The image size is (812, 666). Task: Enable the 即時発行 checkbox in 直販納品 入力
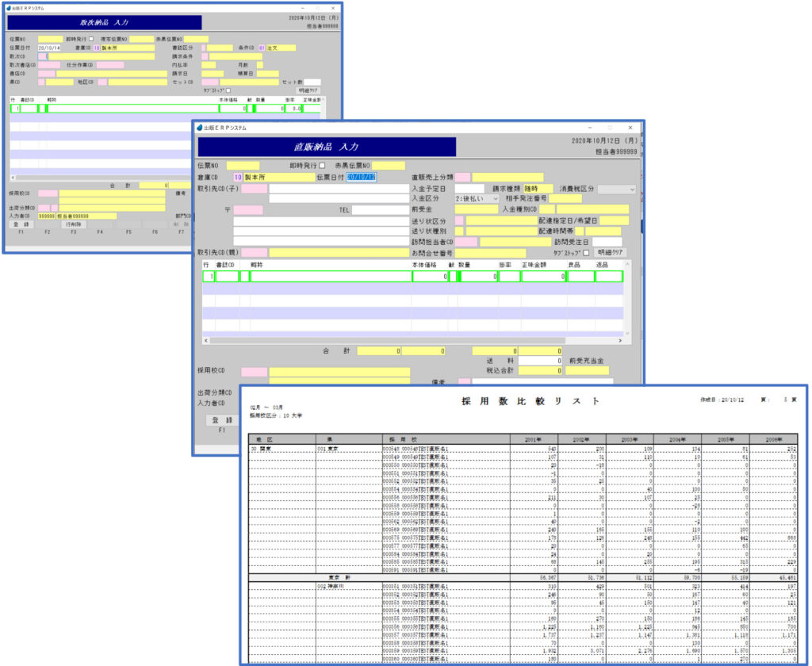tap(322, 165)
